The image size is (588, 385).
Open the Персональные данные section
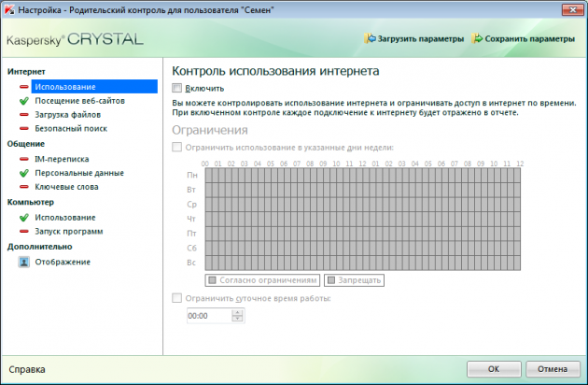coord(79,173)
